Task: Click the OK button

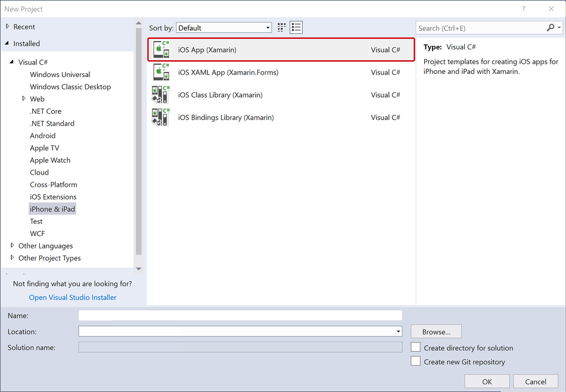Action: click(487, 381)
